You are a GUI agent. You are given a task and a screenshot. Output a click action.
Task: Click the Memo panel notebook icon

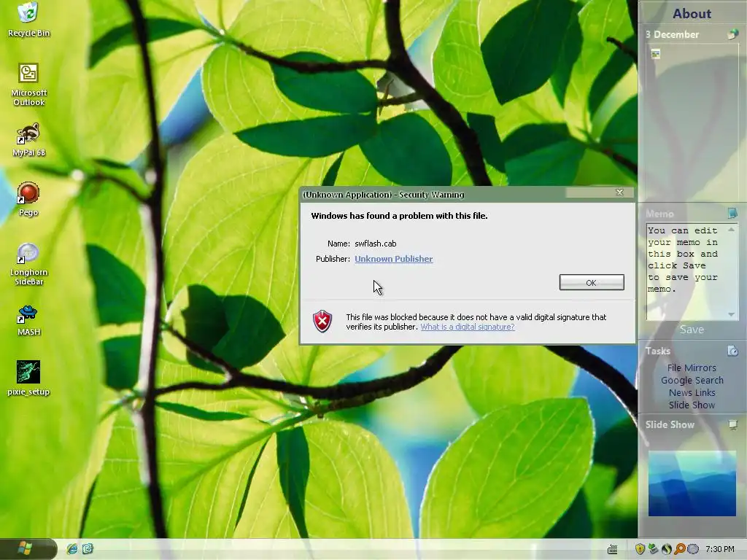point(732,213)
